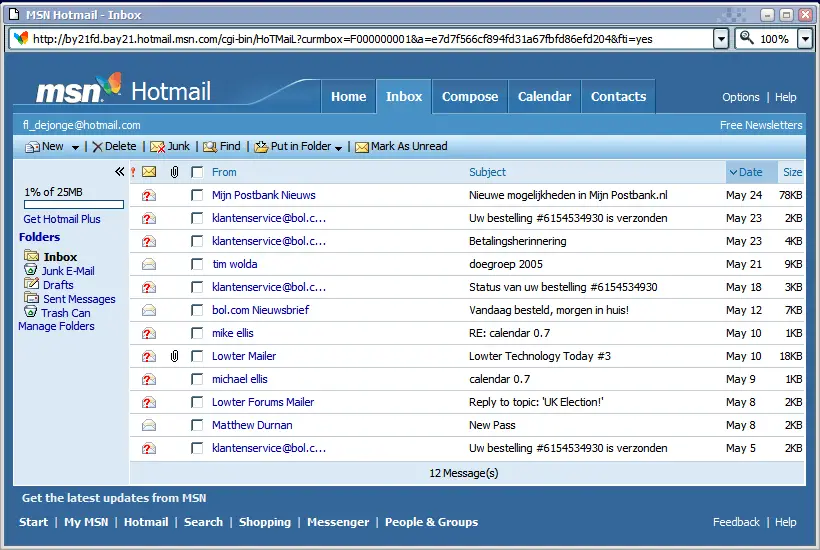
Task: Click the Junk E-Mail folder icon
Action: point(31,270)
